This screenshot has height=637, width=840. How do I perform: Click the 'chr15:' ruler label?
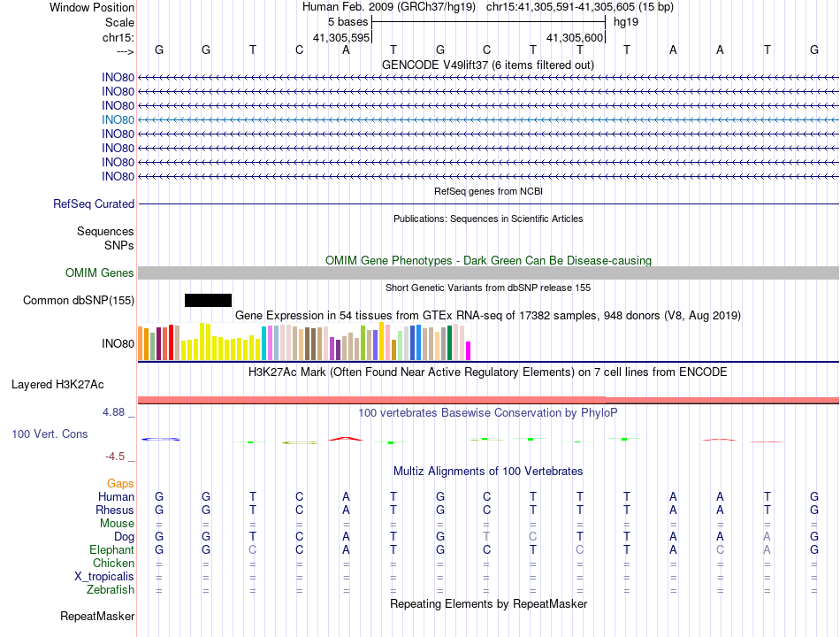coord(118,37)
